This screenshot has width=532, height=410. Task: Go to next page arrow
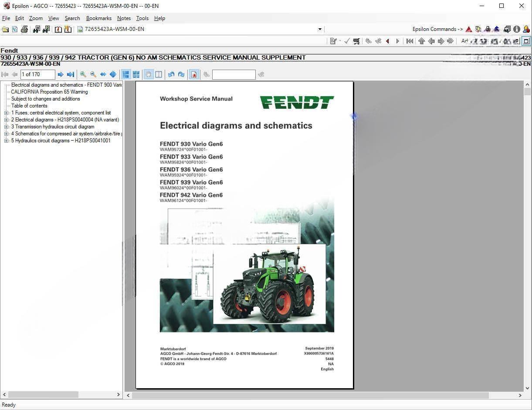point(61,74)
